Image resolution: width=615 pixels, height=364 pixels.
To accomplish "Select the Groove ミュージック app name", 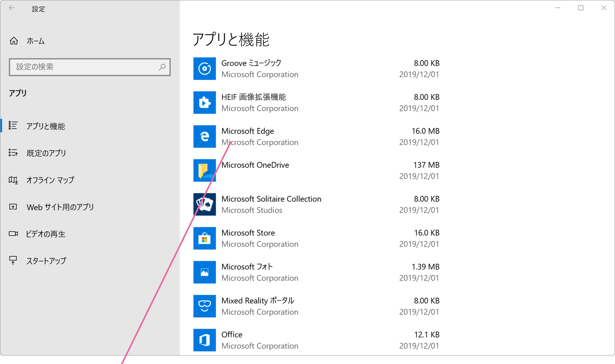I will 251,63.
